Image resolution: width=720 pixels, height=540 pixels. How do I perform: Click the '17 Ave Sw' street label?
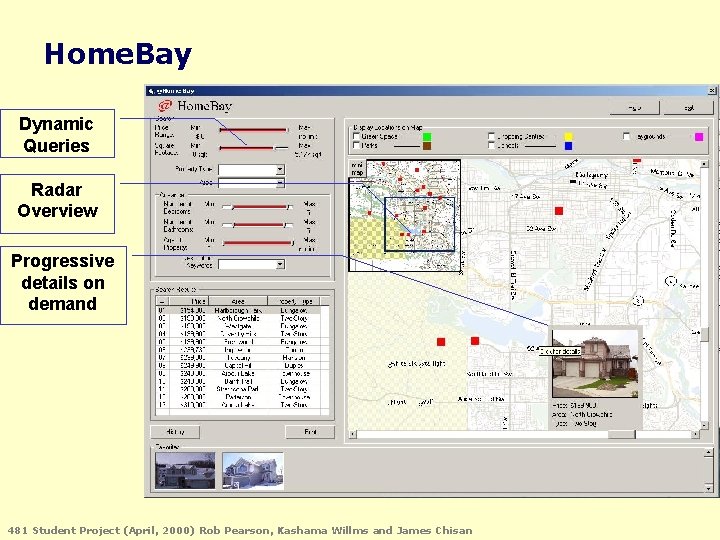pos(526,196)
